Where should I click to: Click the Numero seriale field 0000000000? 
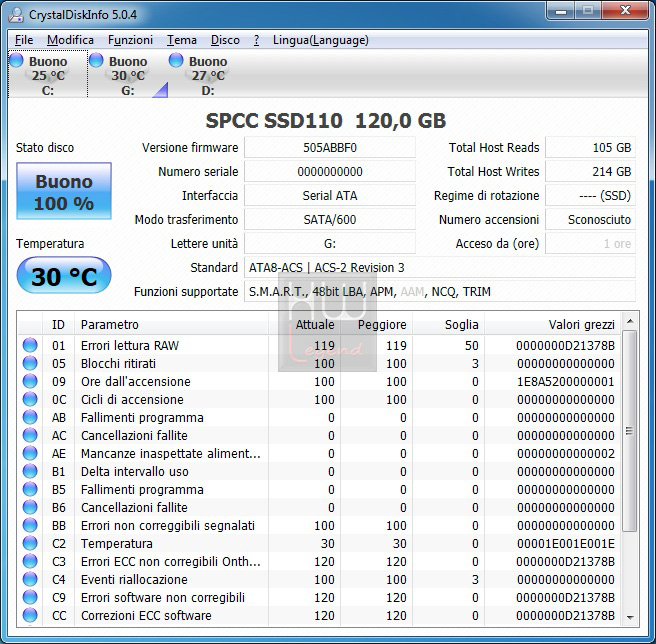tap(330, 172)
